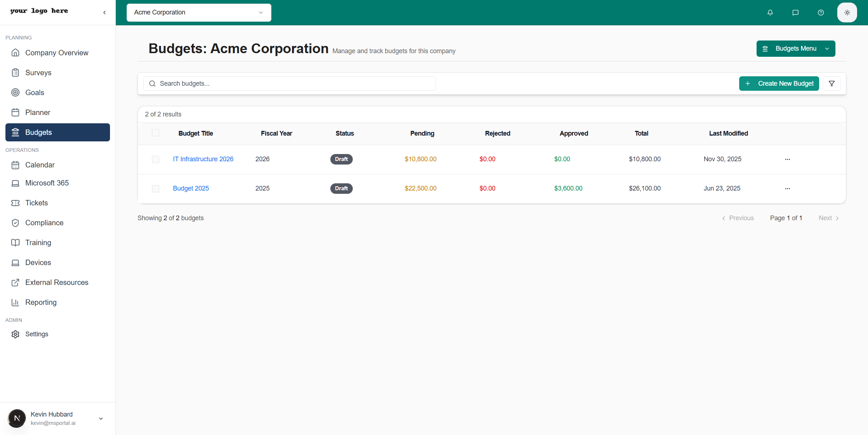
Task: Open Compliance from the sidebar
Action: 44,223
